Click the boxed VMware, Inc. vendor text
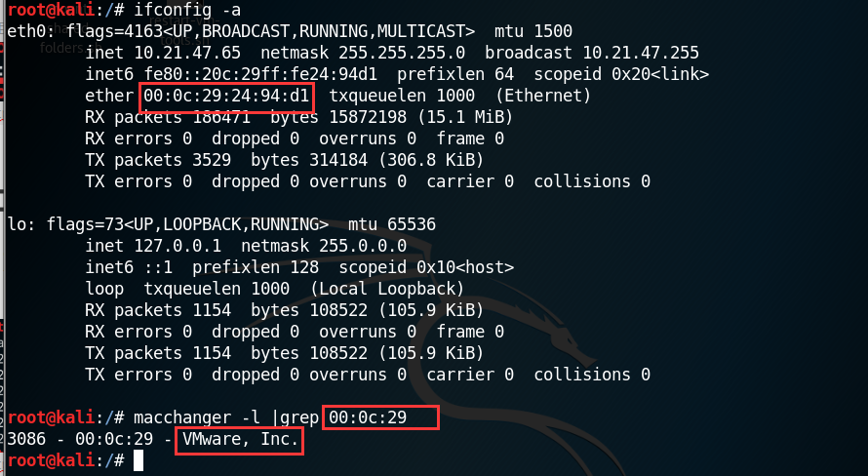The width and height of the screenshot is (868, 476). [240, 439]
